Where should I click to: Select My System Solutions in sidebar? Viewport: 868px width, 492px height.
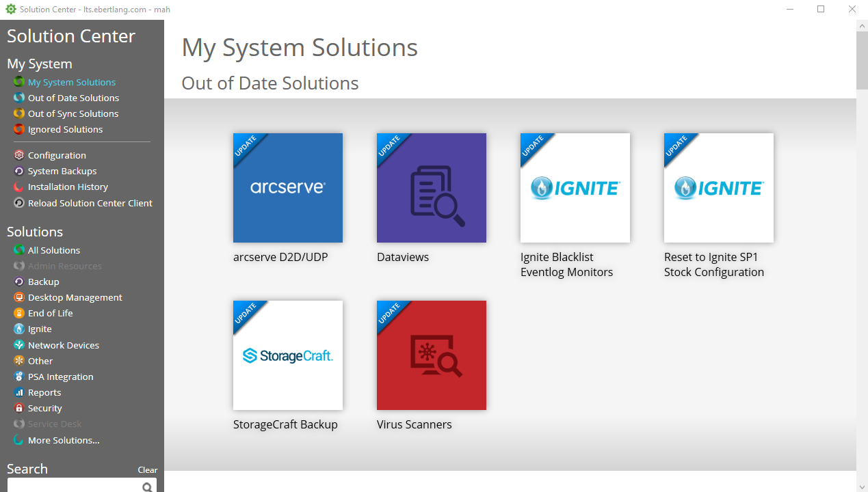(x=72, y=82)
